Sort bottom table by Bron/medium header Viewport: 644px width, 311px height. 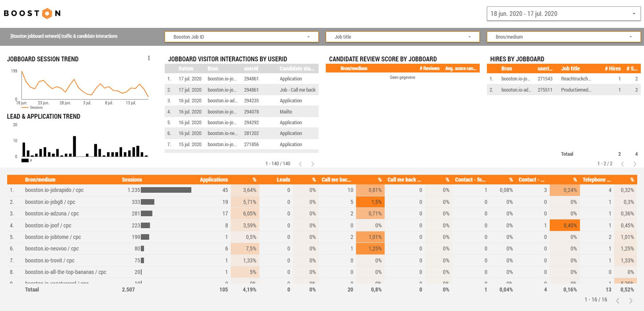pos(40,180)
